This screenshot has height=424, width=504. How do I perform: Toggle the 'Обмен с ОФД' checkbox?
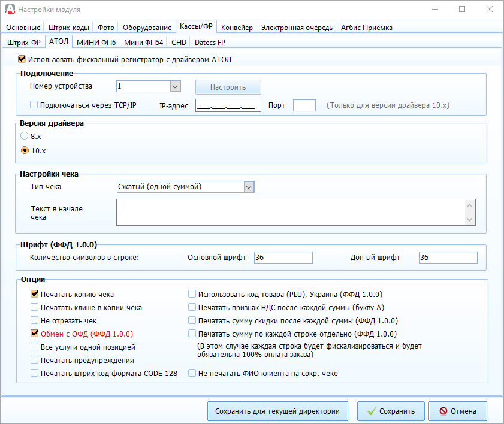(34, 334)
